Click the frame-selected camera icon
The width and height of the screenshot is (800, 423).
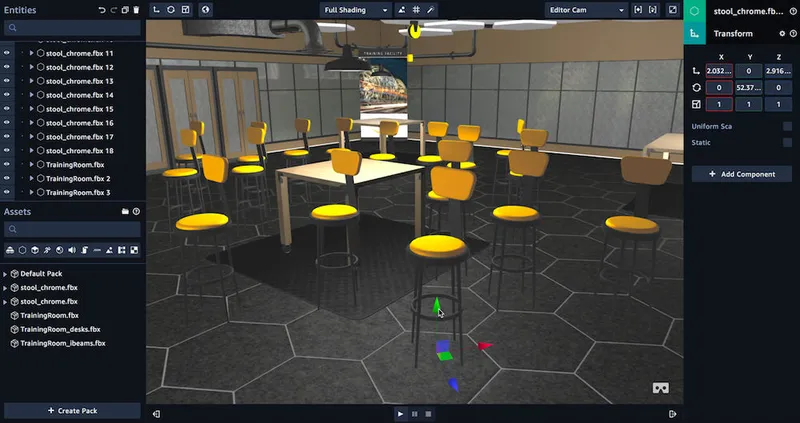tap(653, 10)
